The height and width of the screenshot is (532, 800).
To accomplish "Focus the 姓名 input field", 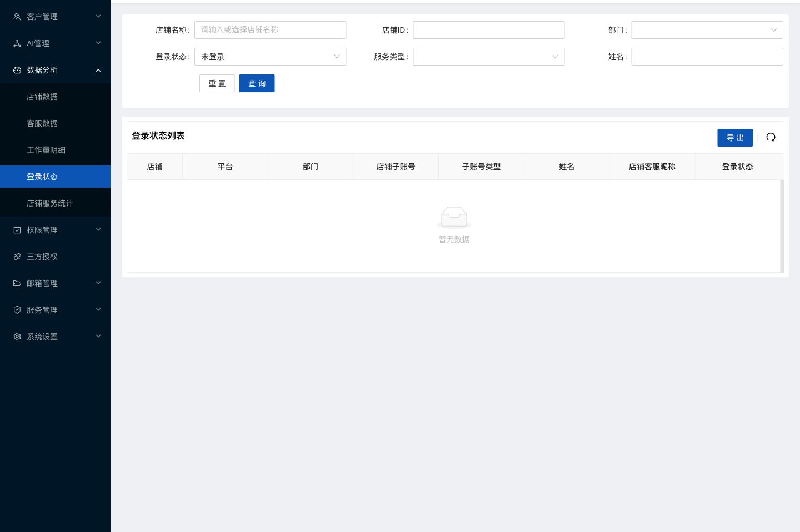I will click(707, 57).
